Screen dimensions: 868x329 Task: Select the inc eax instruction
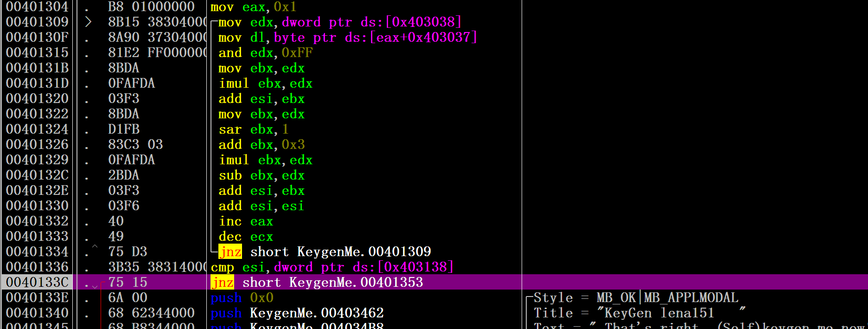(246, 221)
